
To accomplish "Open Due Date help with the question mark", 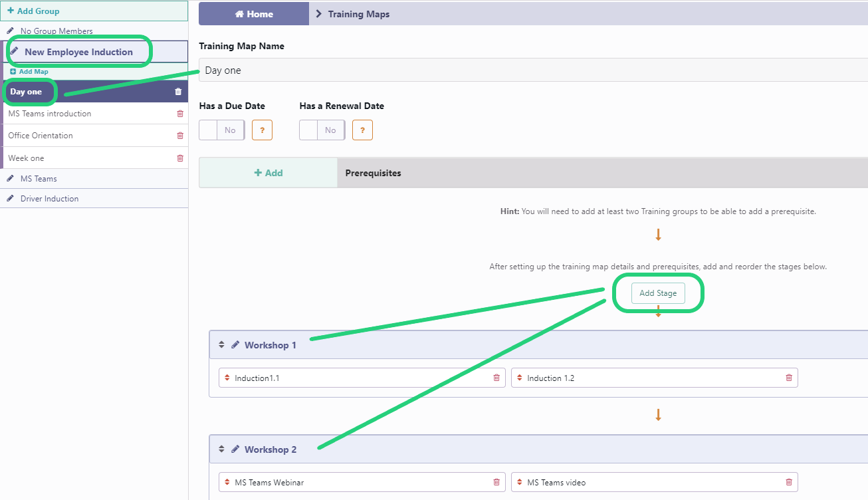I will [x=262, y=130].
